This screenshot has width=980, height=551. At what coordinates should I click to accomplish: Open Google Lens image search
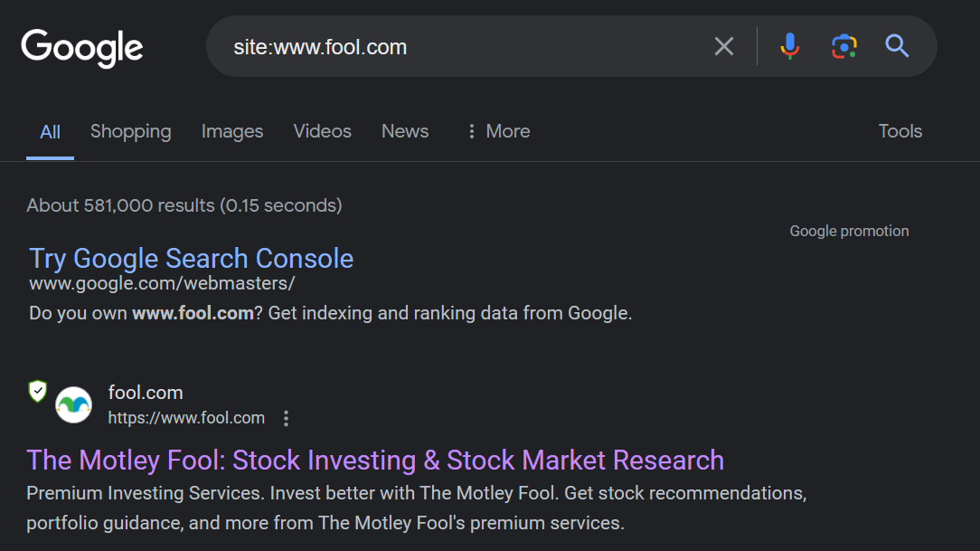pos(843,46)
